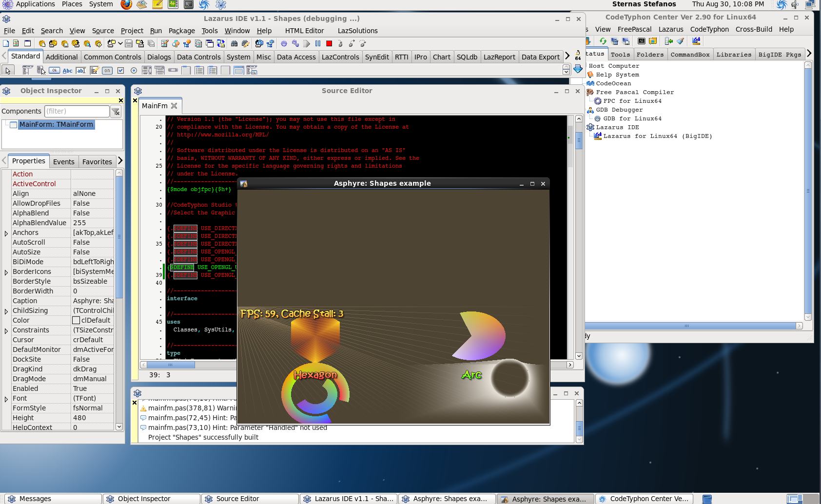Click the Enabled property value True
Image resolution: width=821 pixels, height=504 pixels.
93,388
